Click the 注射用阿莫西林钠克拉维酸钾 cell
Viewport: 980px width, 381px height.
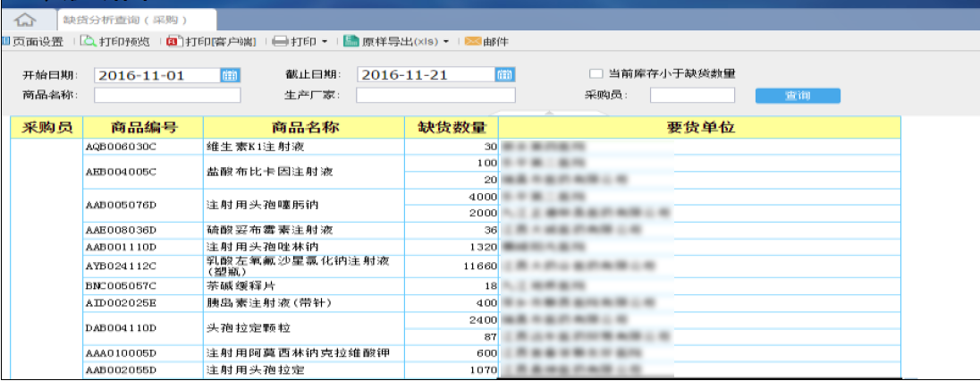point(304,353)
